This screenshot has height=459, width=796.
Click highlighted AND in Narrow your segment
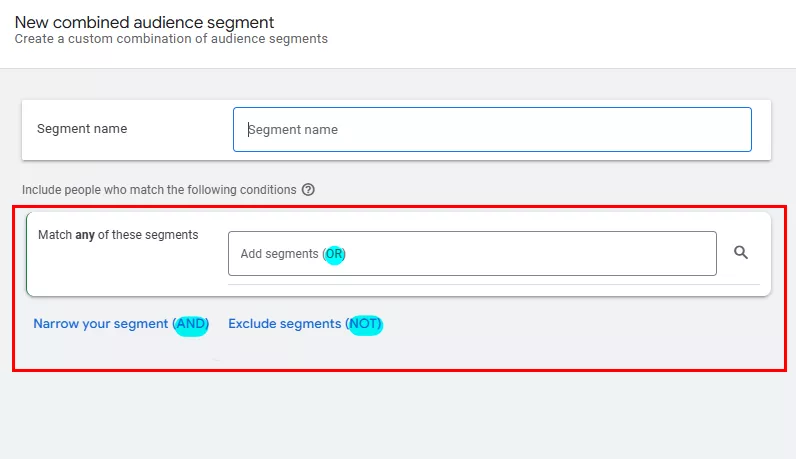191,324
